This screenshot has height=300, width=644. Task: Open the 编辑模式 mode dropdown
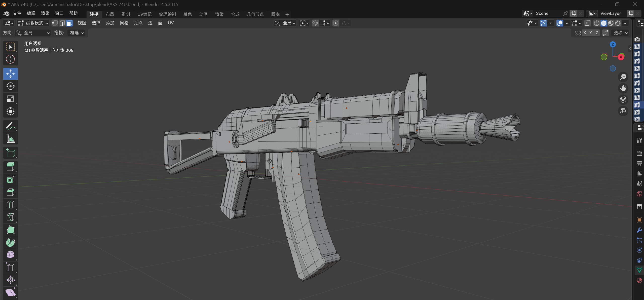pyautogui.click(x=33, y=23)
